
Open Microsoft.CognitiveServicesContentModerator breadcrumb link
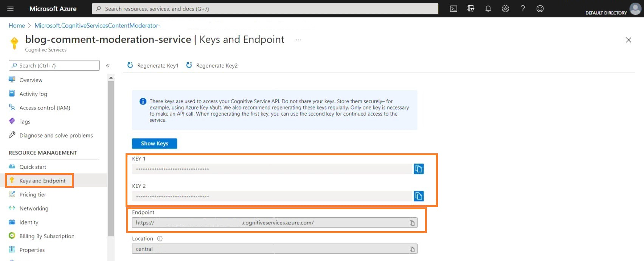[x=97, y=25]
